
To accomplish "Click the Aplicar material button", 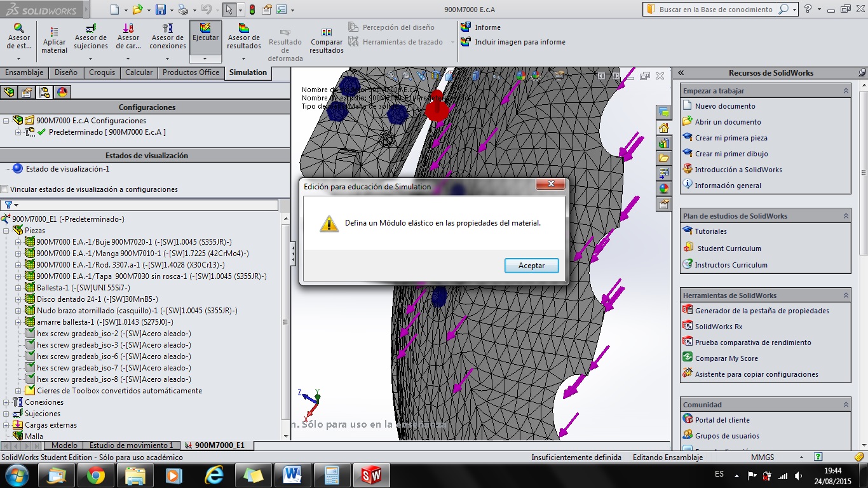I will pos(54,41).
